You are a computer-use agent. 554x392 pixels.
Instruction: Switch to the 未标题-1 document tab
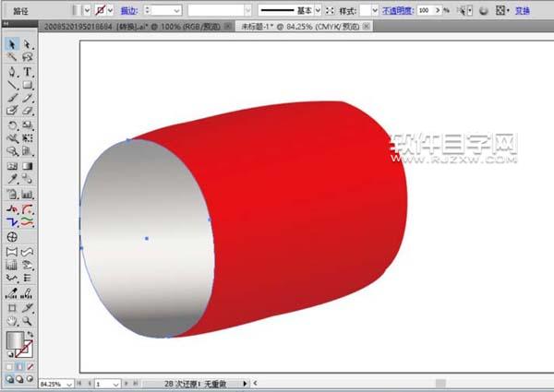[300, 27]
